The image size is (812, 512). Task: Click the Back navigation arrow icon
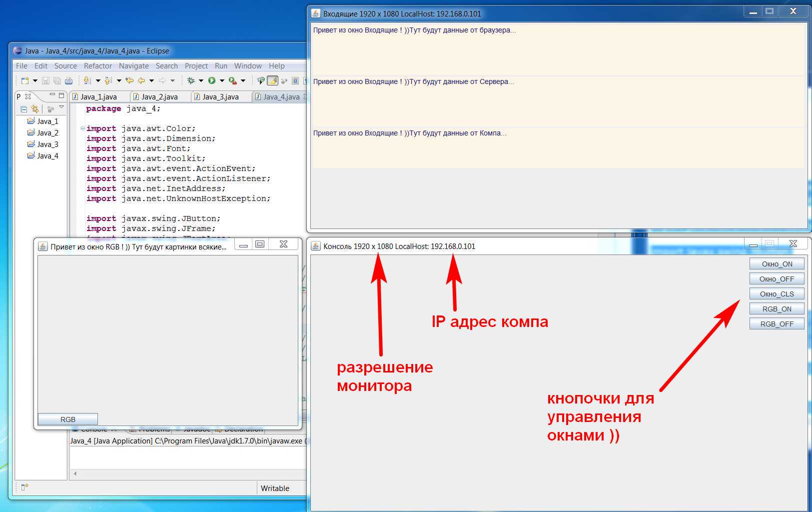coord(141,80)
